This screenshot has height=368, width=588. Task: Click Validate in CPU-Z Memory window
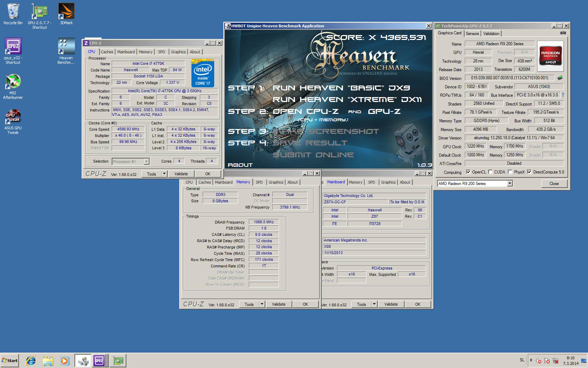click(279, 304)
